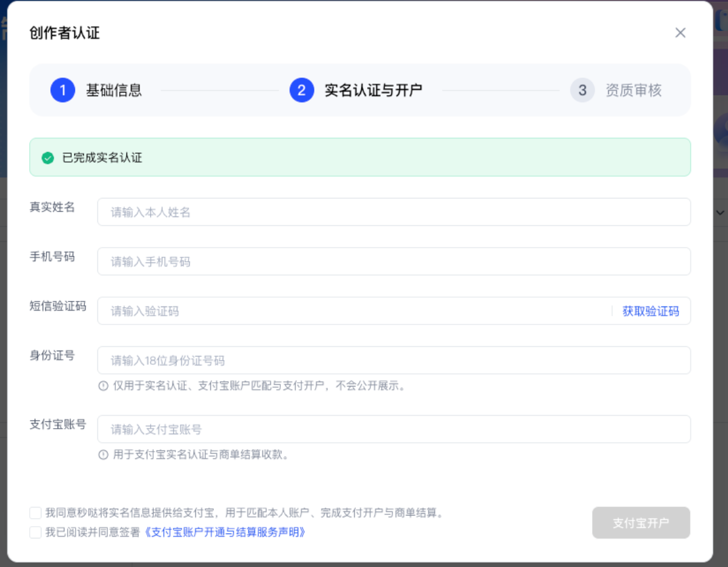This screenshot has width=728, height=567.
Task: Click the 支付宝开户 button
Action: click(x=641, y=523)
